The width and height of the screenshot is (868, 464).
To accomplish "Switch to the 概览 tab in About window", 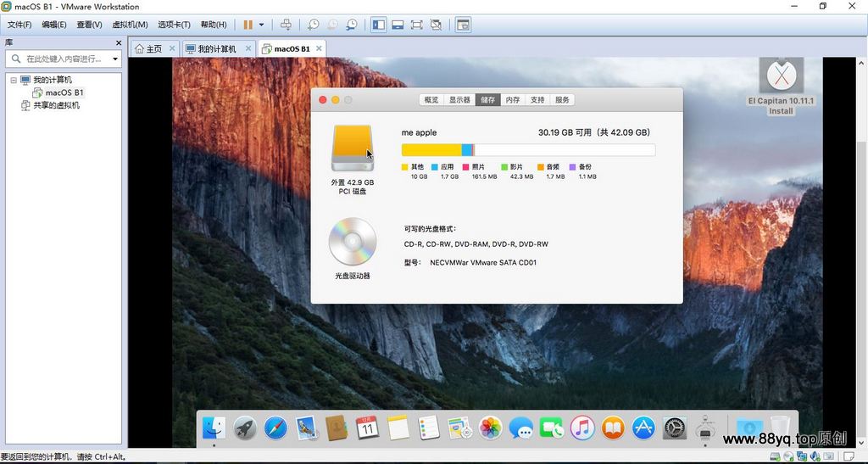I will pos(431,99).
